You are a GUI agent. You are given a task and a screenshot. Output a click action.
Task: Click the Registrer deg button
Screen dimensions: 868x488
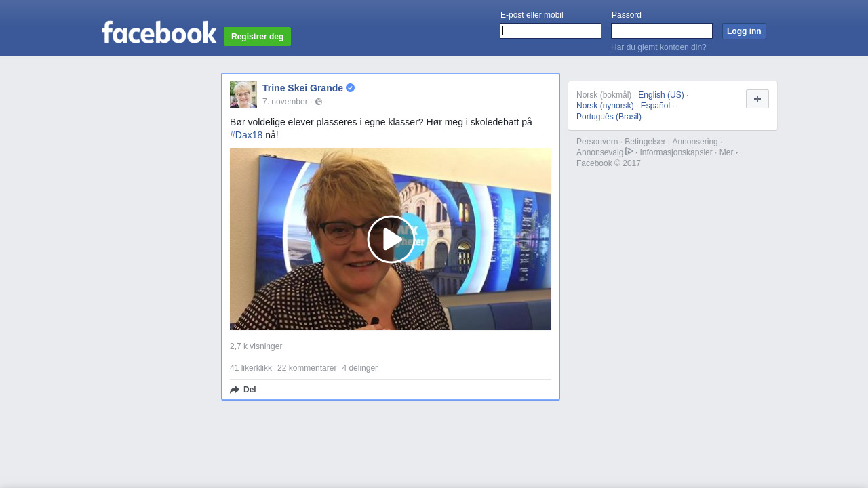click(x=258, y=37)
